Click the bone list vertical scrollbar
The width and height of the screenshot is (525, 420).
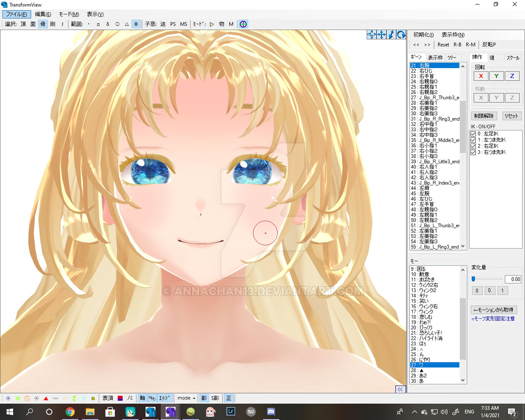[463, 156]
